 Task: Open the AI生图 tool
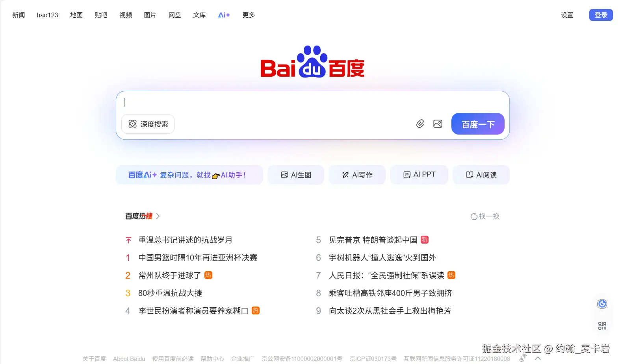[x=296, y=175]
